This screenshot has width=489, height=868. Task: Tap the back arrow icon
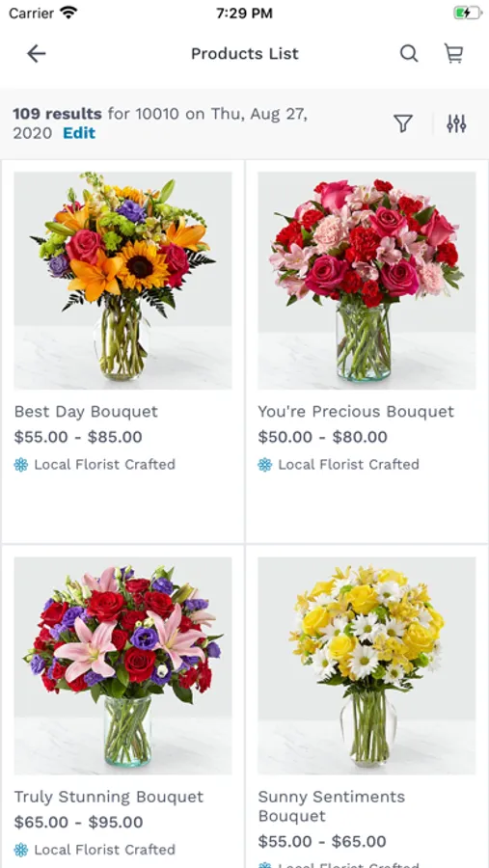(x=36, y=54)
